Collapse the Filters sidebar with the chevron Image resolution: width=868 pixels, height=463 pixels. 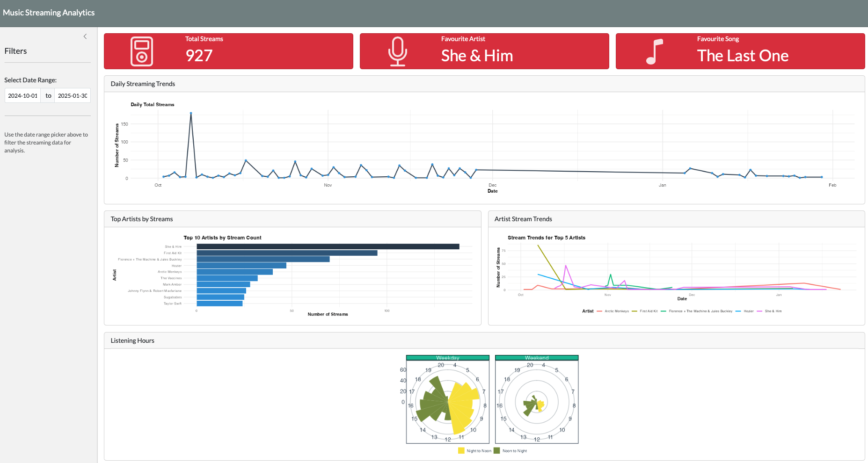click(x=85, y=36)
